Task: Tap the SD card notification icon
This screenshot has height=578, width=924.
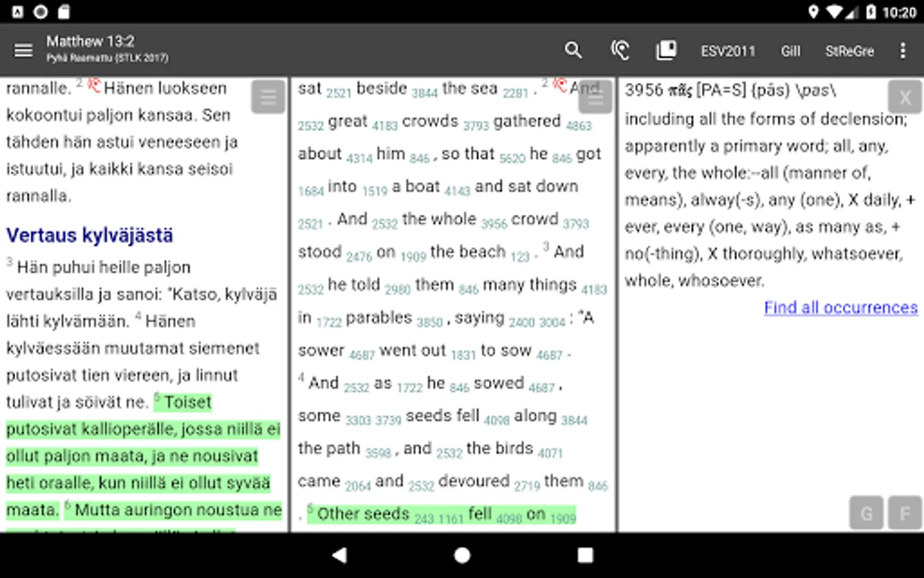Action: click(x=64, y=12)
